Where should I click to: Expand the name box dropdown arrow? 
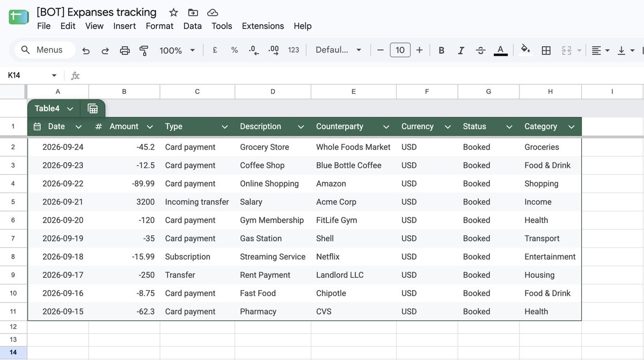(x=54, y=76)
